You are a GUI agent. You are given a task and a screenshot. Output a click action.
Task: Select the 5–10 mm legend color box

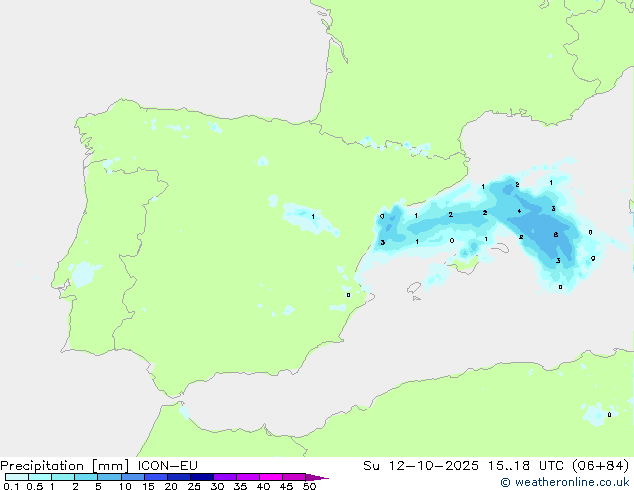[x=109, y=477]
